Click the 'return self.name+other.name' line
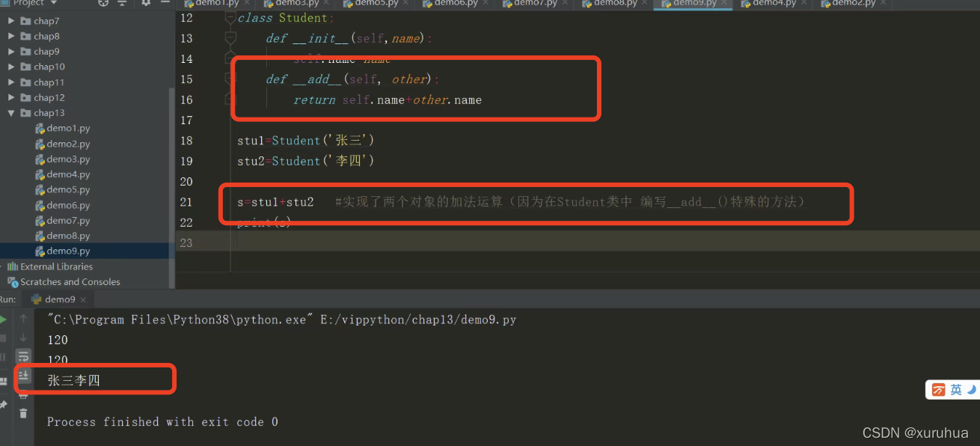980x446 pixels. [x=388, y=100]
